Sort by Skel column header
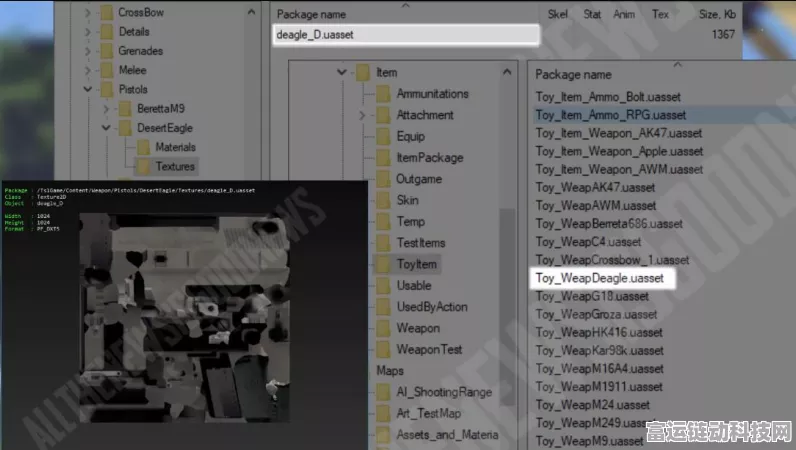The height and width of the screenshot is (450, 796). tap(557, 15)
